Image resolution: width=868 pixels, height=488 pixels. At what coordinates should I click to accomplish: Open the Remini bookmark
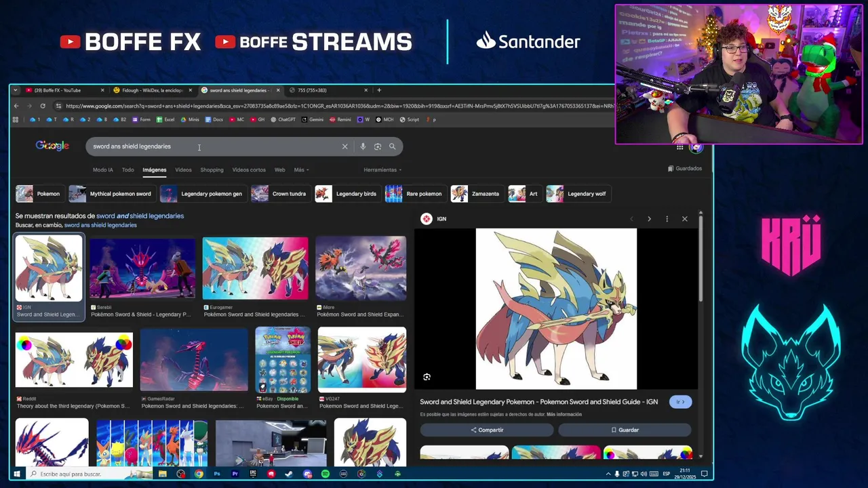click(x=340, y=119)
